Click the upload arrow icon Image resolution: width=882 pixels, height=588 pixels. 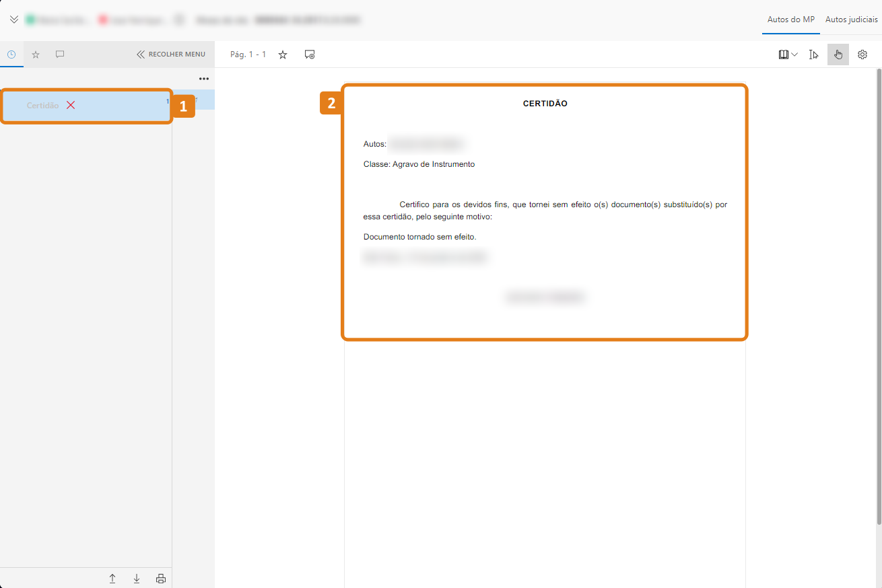(112, 579)
